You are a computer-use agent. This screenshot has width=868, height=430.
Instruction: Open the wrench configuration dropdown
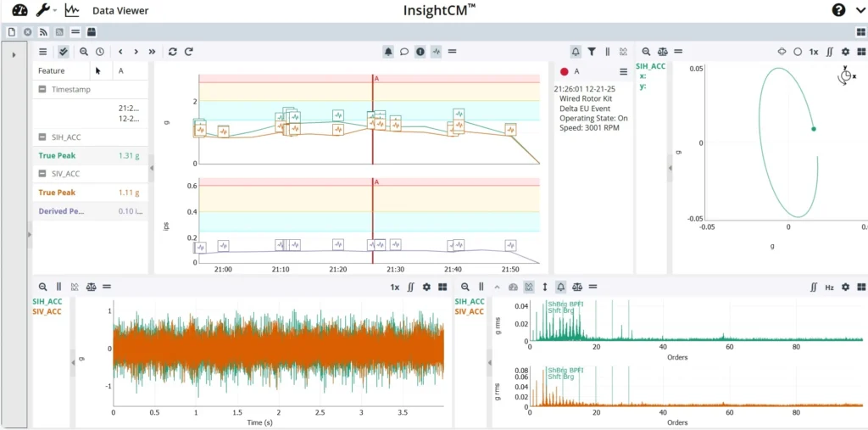click(43, 10)
